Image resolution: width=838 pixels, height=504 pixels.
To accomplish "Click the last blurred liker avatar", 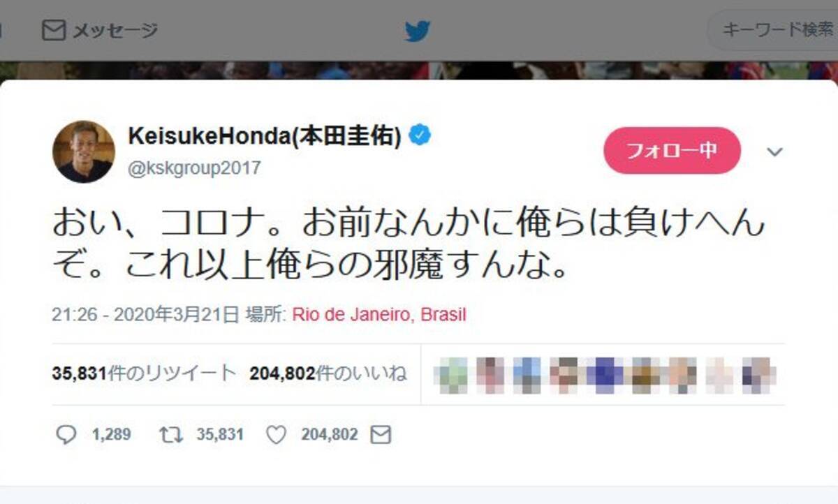I will (x=755, y=375).
